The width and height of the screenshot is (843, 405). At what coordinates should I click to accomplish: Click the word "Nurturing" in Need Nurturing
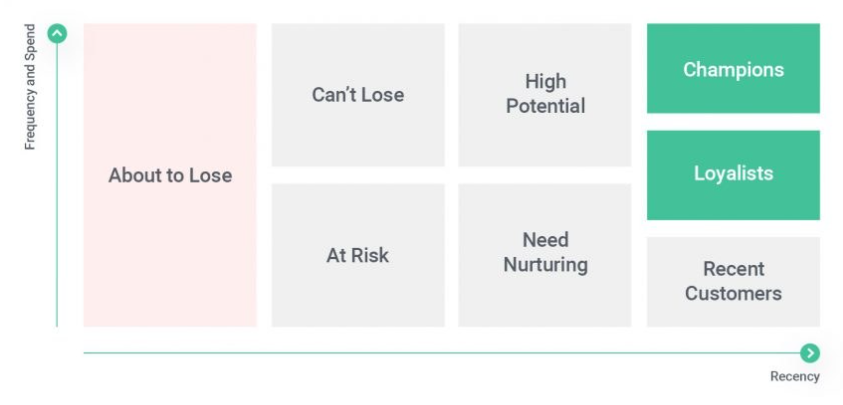point(545,265)
